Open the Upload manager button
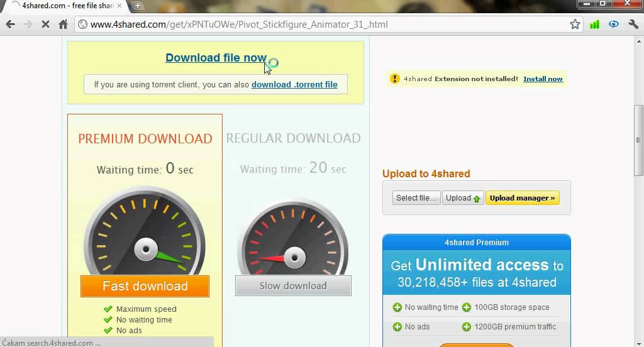The width and height of the screenshot is (644, 347). 522,198
